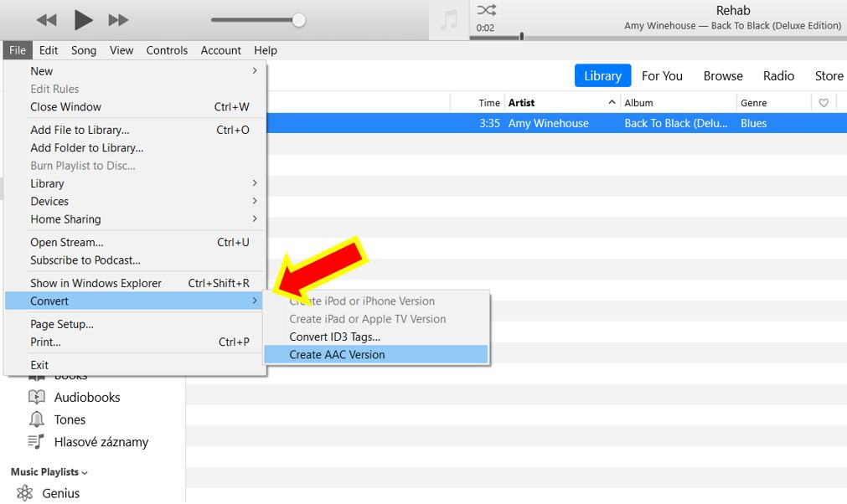The width and height of the screenshot is (847, 504).
Task: Select Add Folder to Library
Action: pos(135,148)
